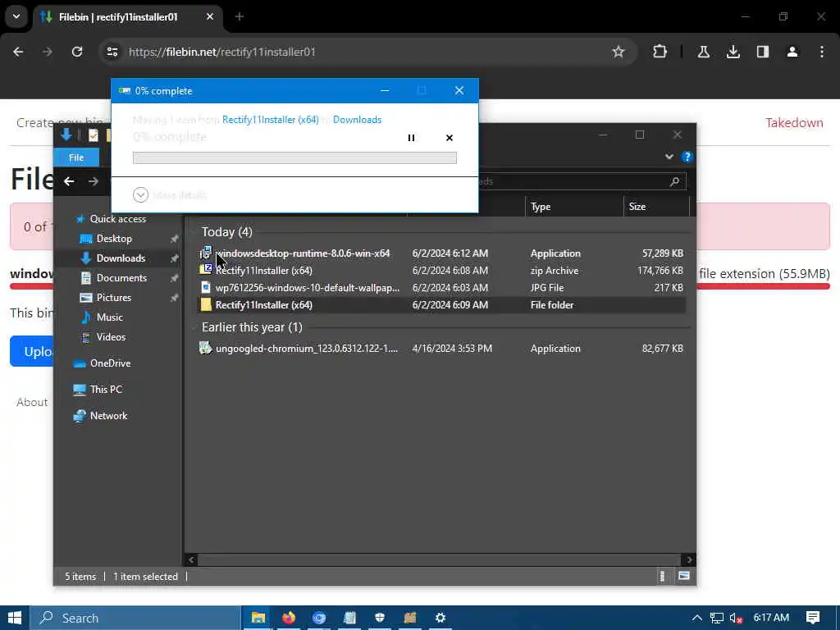Click the Properties checklist icon in Explorer title bar
The width and height of the screenshot is (840, 630).
94,135
